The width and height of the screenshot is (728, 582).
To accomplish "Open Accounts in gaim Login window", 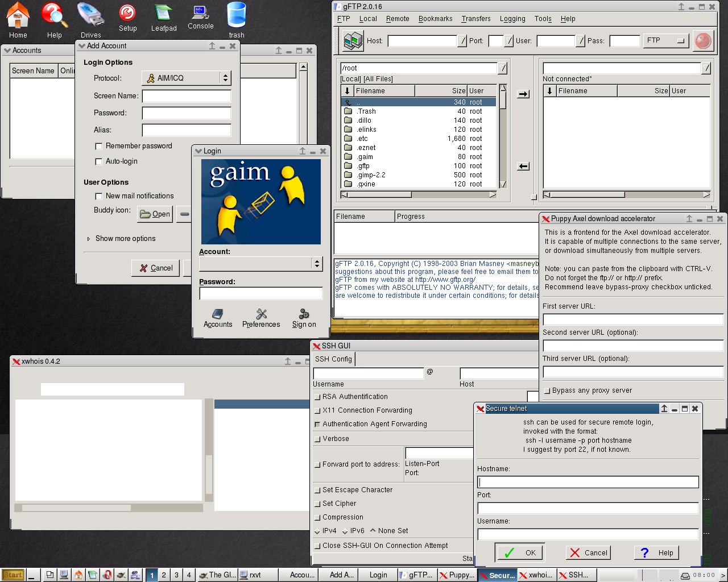I will [x=218, y=318].
